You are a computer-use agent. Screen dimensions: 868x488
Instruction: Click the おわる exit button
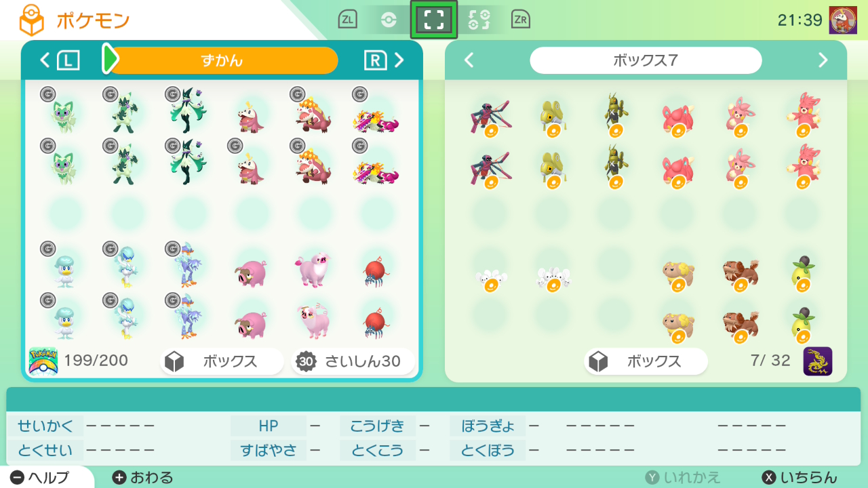142,478
